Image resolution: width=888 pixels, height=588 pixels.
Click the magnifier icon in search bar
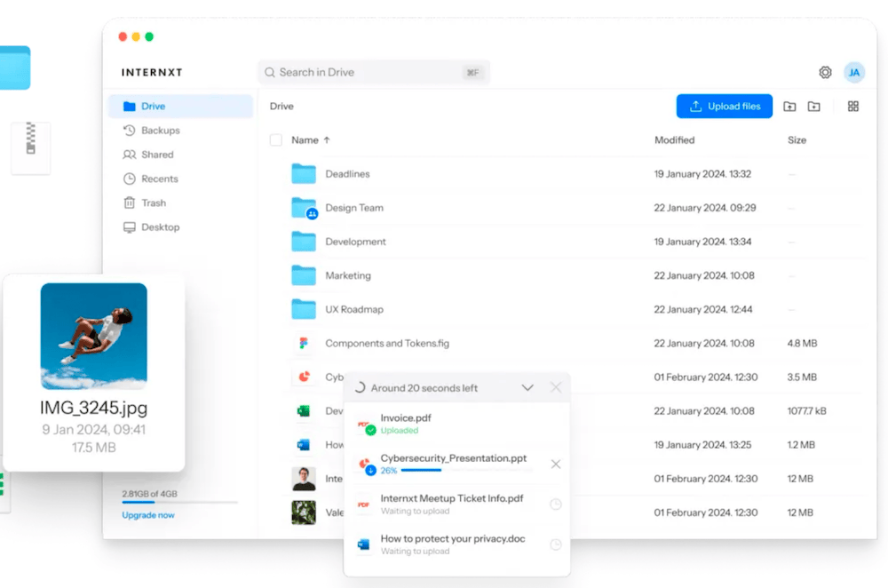coord(270,73)
